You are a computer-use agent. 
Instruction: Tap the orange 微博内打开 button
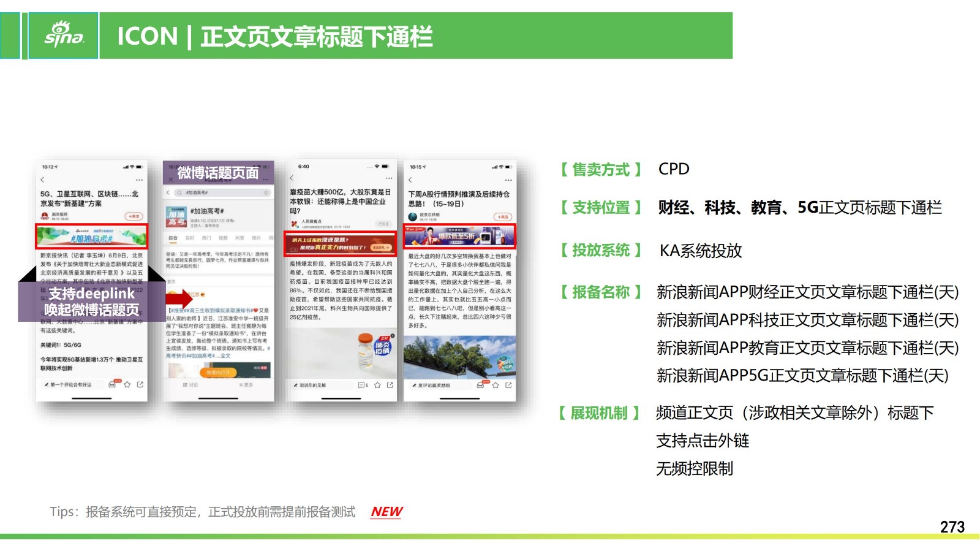[219, 372]
